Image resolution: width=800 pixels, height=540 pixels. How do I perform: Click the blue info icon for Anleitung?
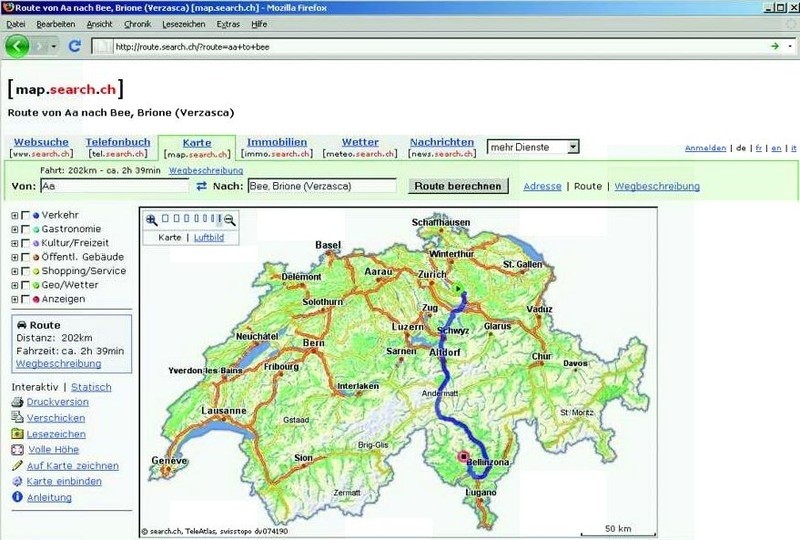pyautogui.click(x=17, y=497)
